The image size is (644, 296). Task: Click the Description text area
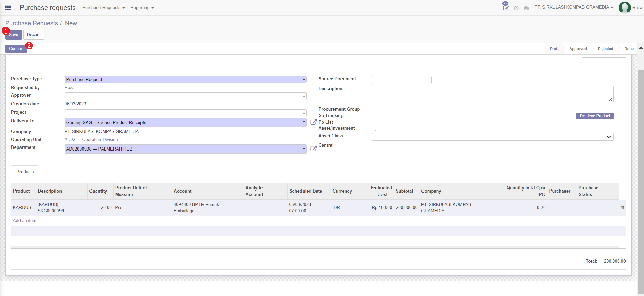tap(492, 94)
